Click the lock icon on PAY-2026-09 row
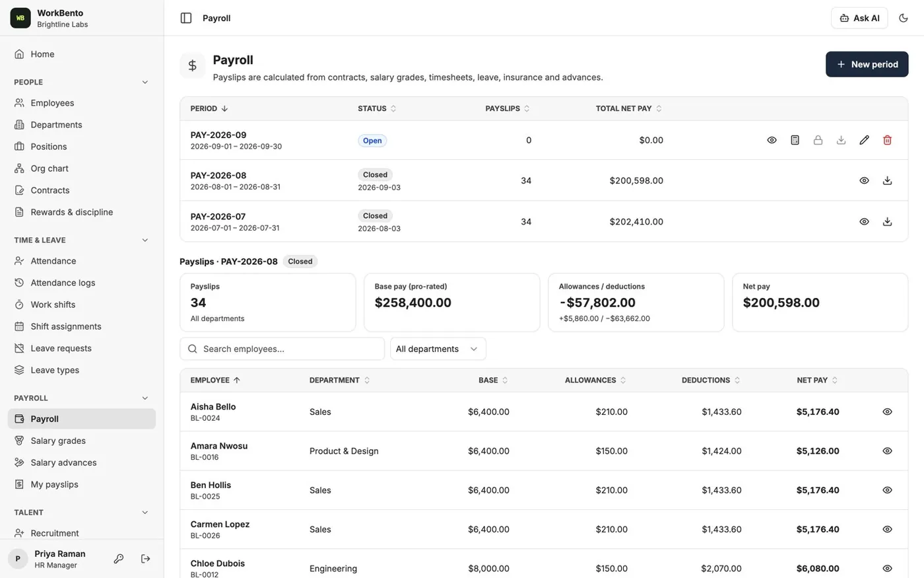The height and width of the screenshot is (578, 924). [x=818, y=140]
